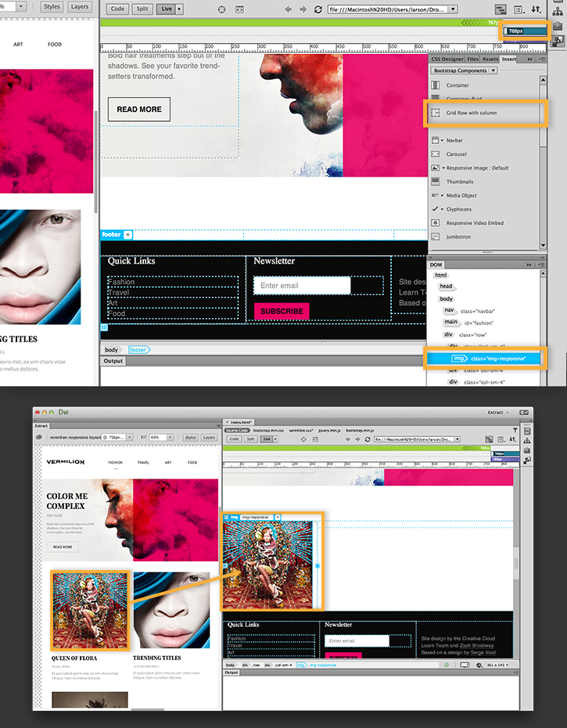Click file URL address field, upper toolbar

388,9
